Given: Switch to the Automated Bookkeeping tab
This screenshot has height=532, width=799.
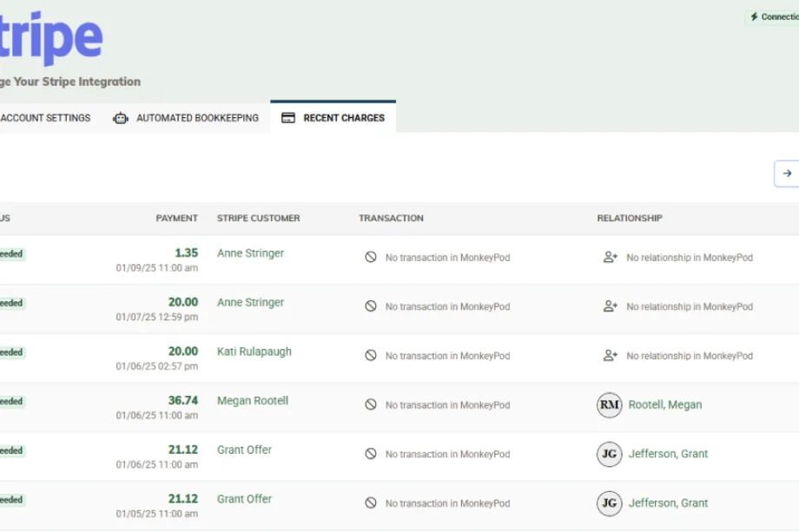Looking at the screenshot, I should [186, 118].
